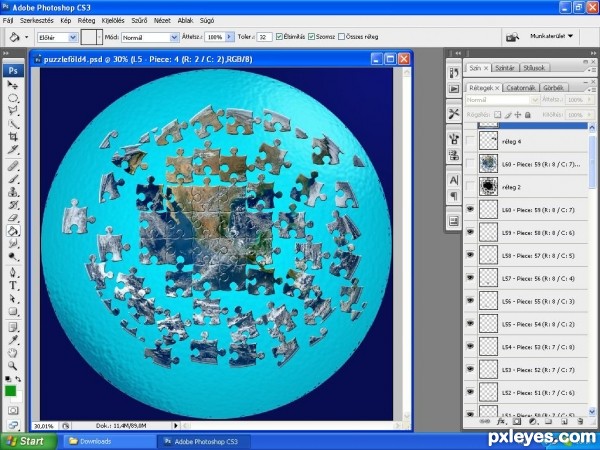The image size is (600, 450).
Task: Select the Eraser tool
Action: click(13, 218)
